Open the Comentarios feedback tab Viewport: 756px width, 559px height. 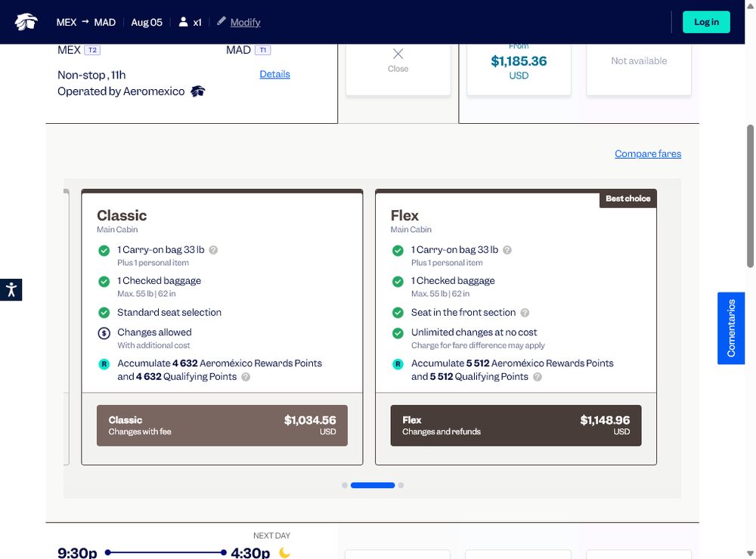coord(731,328)
